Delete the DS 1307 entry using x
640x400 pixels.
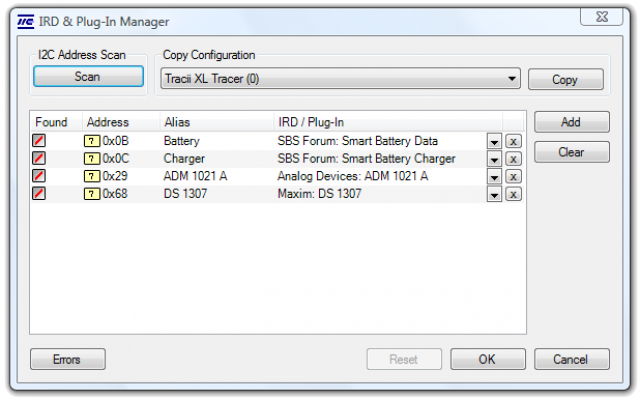click(513, 194)
